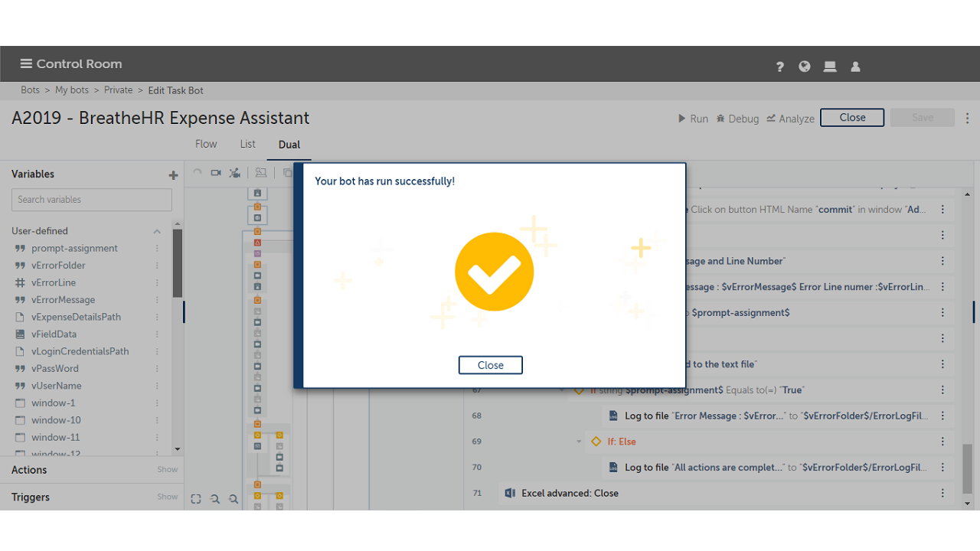
Task: Open the help question mark icon
Action: (779, 67)
